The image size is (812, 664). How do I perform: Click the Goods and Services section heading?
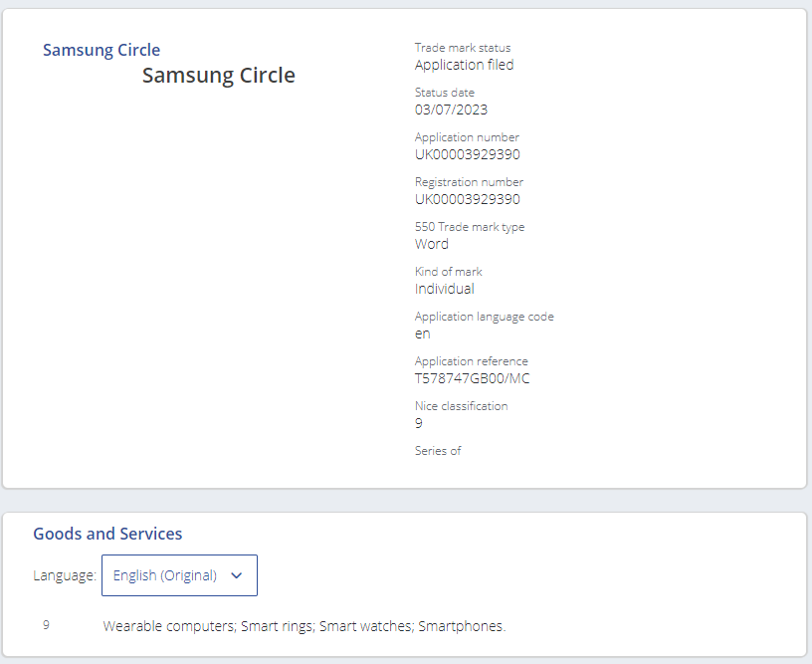click(107, 534)
